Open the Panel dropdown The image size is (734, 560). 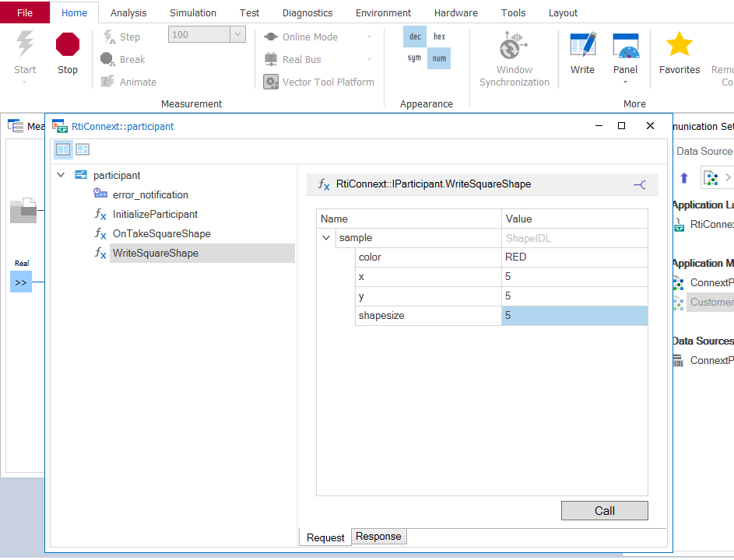click(625, 82)
